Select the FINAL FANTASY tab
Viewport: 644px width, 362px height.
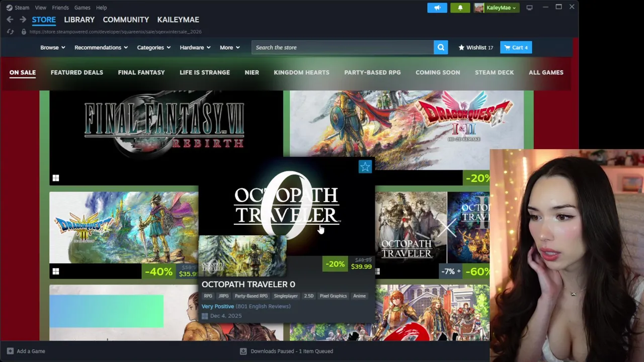(141, 72)
